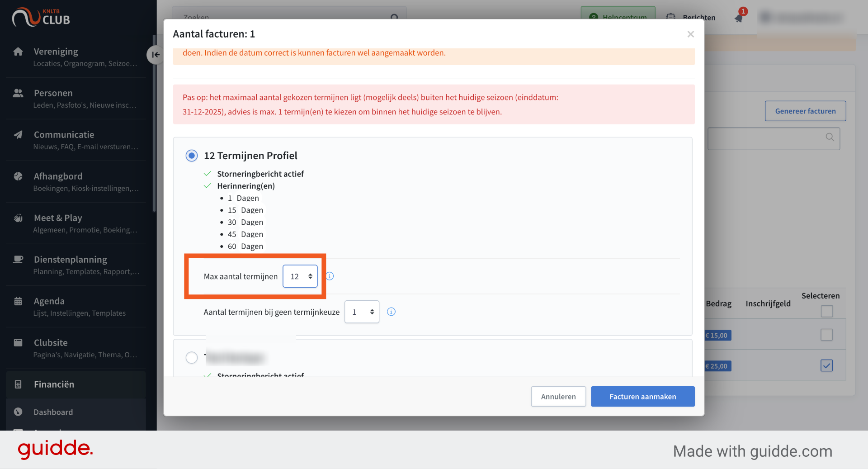Click the Vereniging home icon
Screen dimensions: 868x469
pos(18,52)
